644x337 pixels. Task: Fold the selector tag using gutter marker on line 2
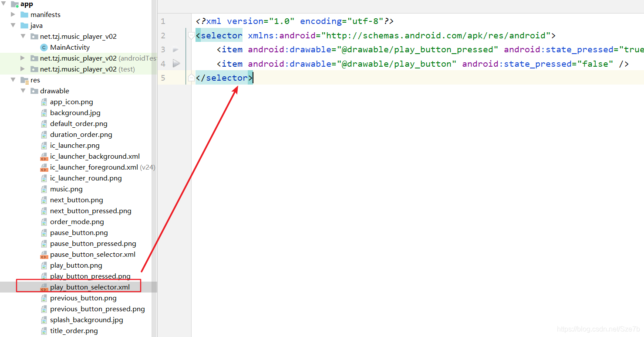[191, 36]
